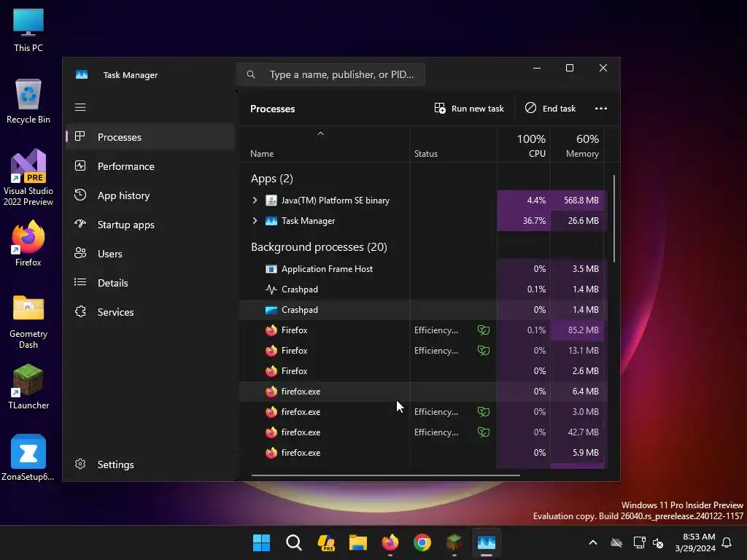Open the Services page
Viewport: 747px width, 560px height.
[x=150, y=312]
